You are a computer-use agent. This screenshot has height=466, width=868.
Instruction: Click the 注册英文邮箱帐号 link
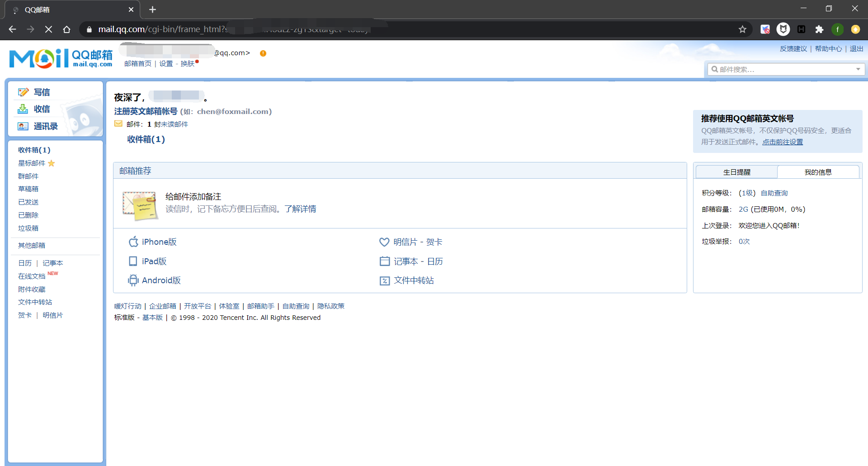(146, 111)
